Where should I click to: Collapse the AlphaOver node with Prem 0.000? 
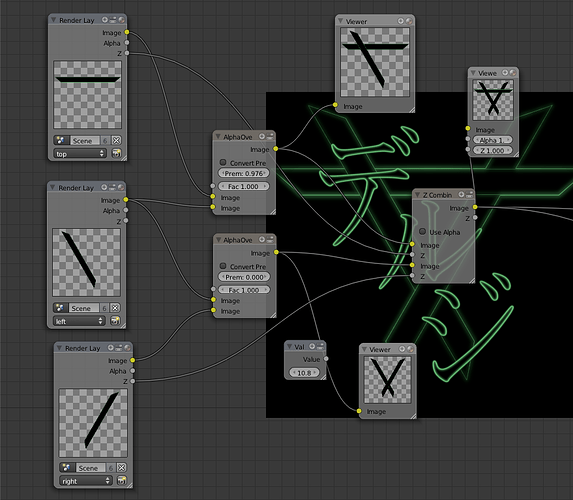(x=218, y=239)
